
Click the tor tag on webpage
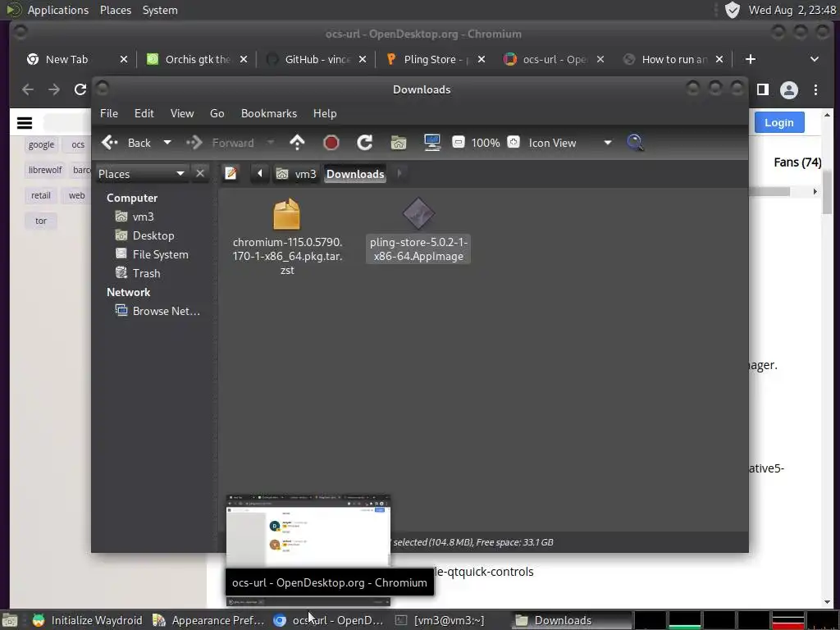click(x=41, y=221)
